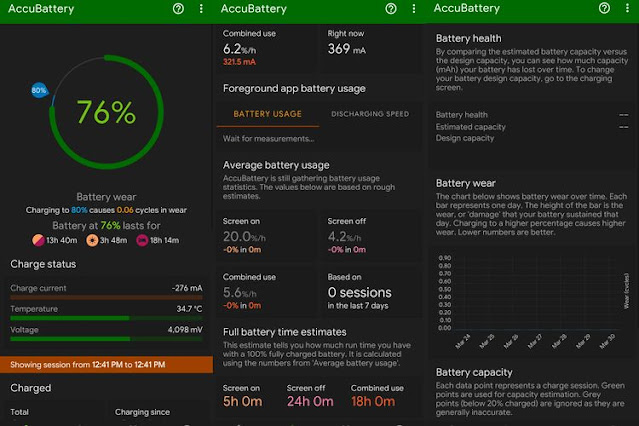
Task: Tap help icon on the Battery health screen
Action: pyautogui.click(x=604, y=8)
